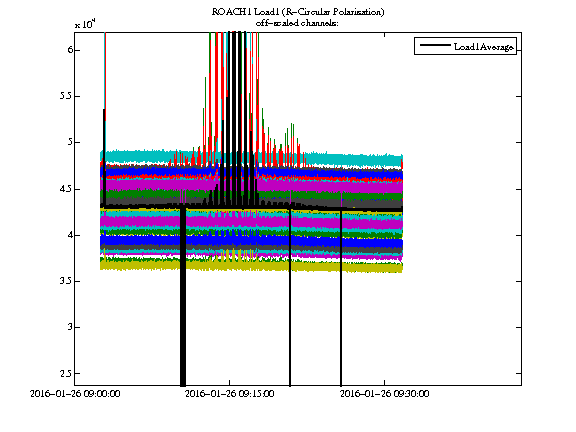Click the black legend line sample
This screenshot has width=576, height=432.
click(x=435, y=46)
